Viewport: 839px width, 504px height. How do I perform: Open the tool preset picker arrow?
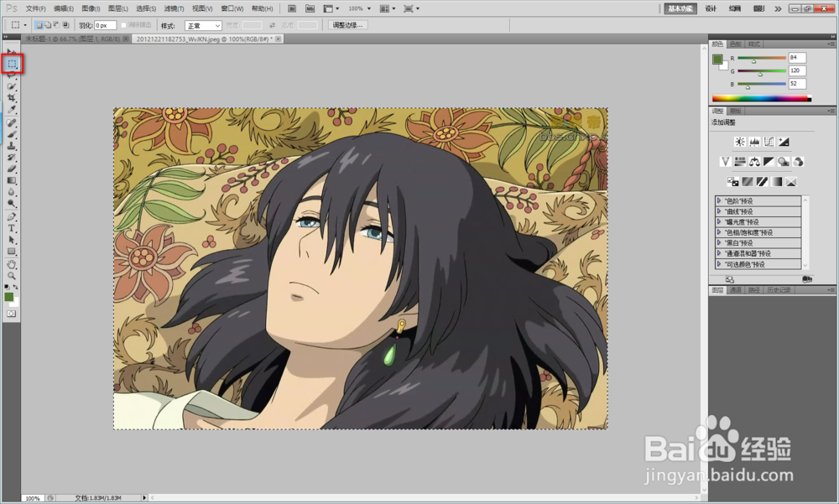click(24, 25)
